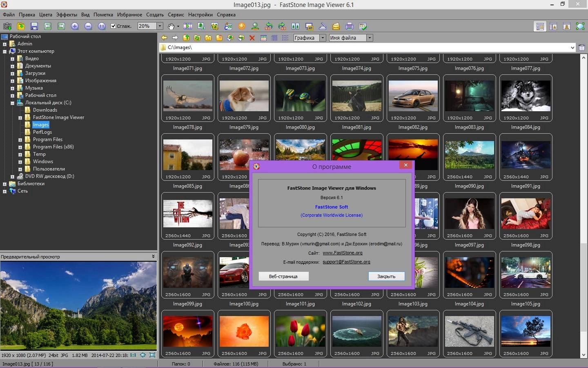Click the trash bin icon beside path field
The width and height of the screenshot is (588, 368).
(x=582, y=47)
